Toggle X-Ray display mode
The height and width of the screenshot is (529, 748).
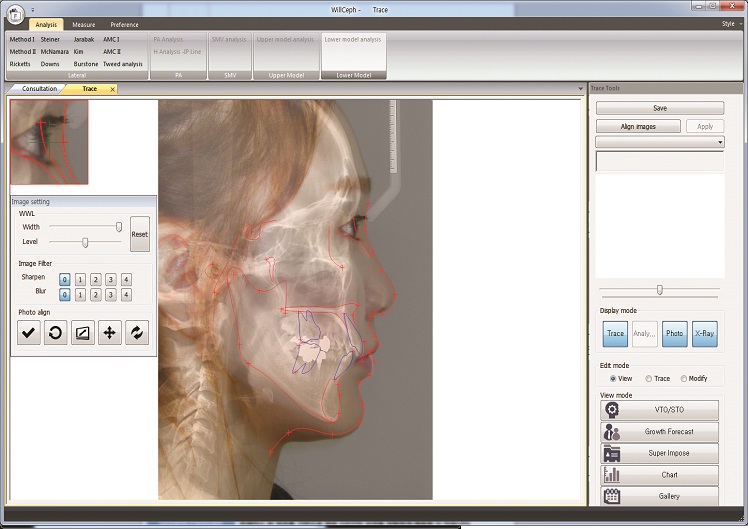[705, 333]
